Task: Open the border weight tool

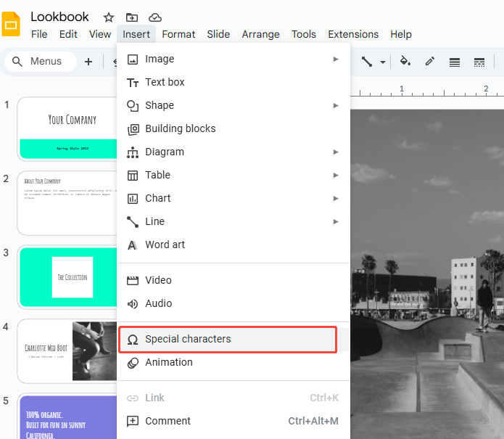Action: [x=455, y=62]
